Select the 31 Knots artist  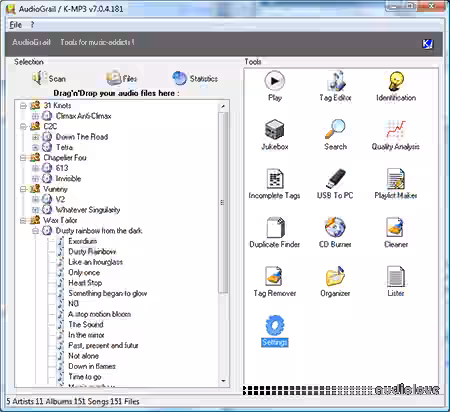coord(57,106)
